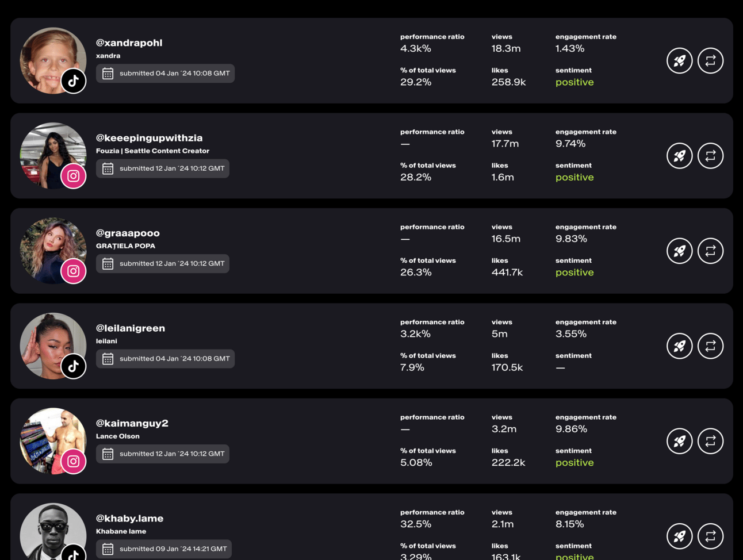
Task: Click the repost arrows icon for @xandrapohl
Action: coord(710,61)
